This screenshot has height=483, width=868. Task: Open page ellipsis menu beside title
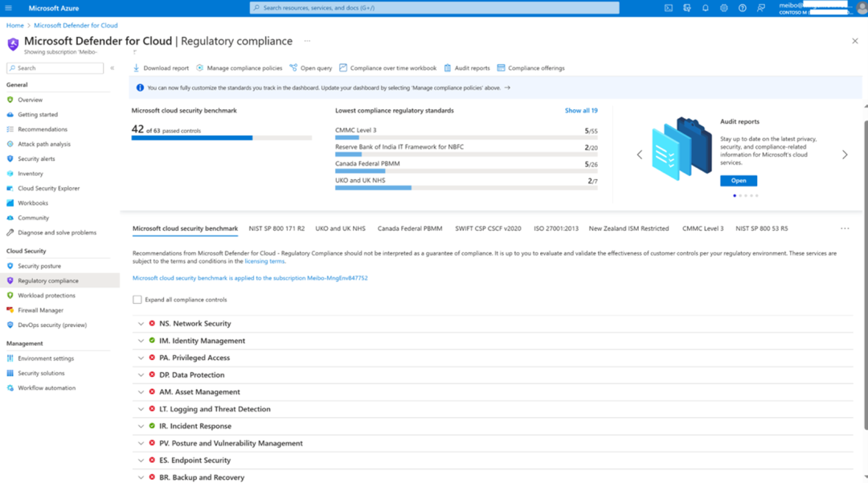[x=307, y=41]
